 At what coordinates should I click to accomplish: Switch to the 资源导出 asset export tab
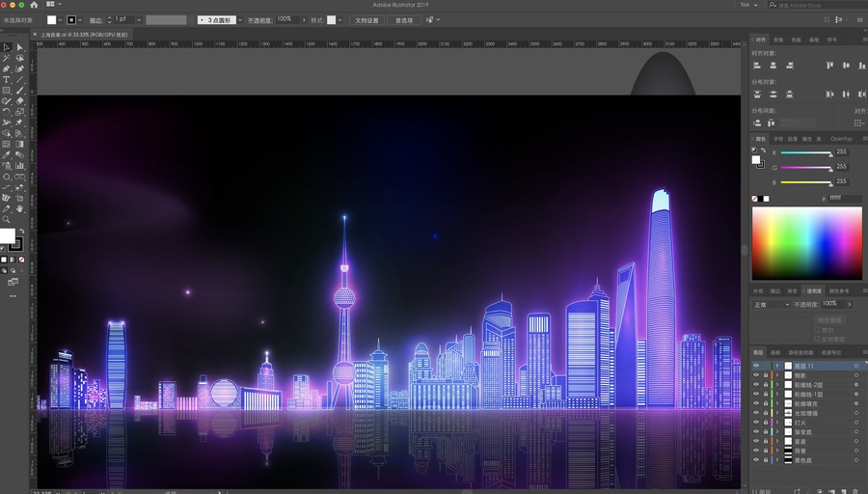tap(830, 352)
